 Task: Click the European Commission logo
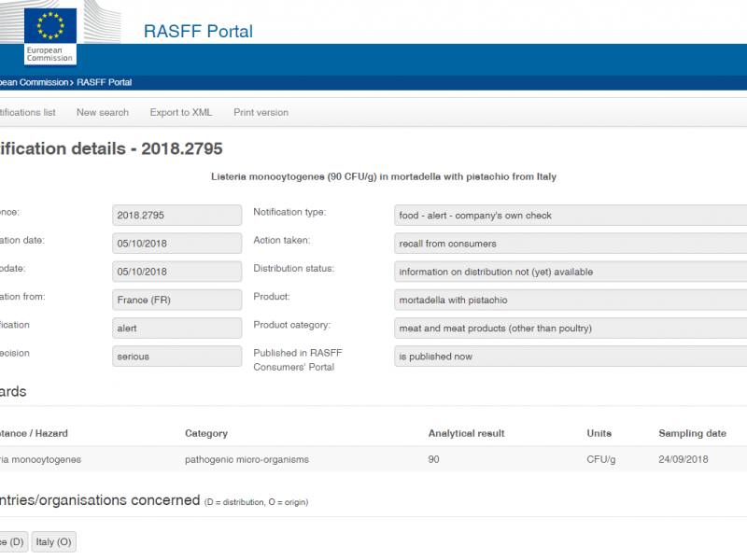pos(50,34)
